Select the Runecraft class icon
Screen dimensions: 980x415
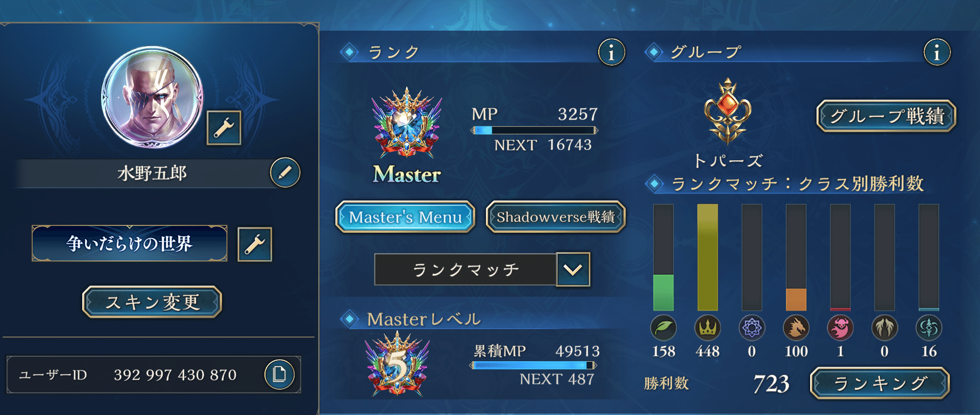coord(752,327)
